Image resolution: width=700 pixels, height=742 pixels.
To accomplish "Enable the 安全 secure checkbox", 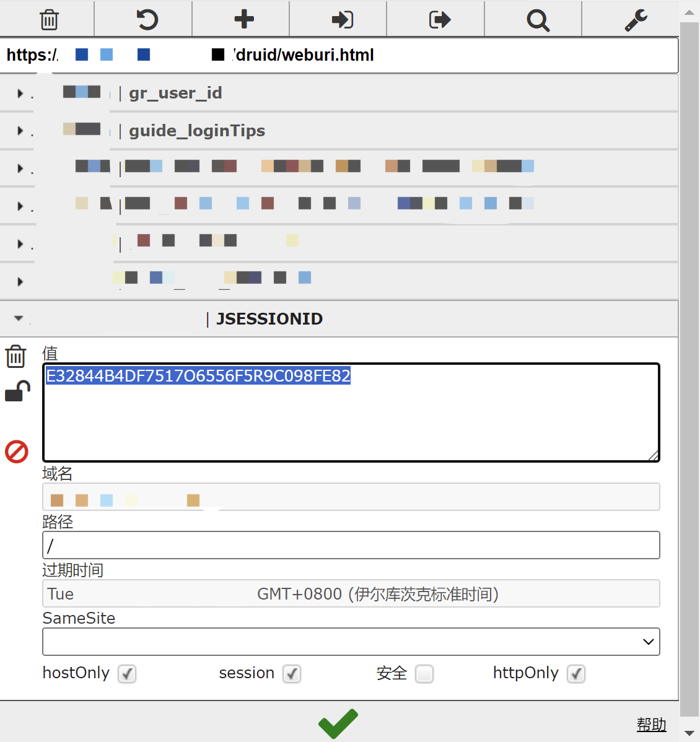I will tap(424, 673).
